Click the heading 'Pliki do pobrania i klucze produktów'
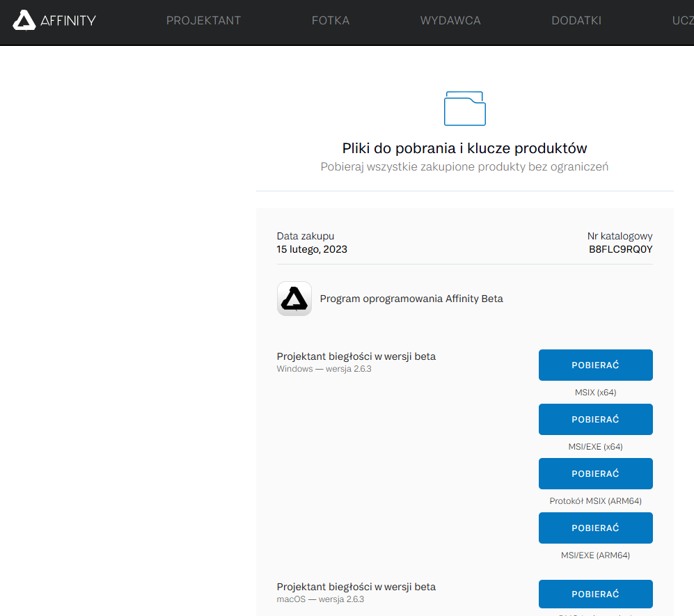Viewport: 694px width, 616px height. (x=465, y=148)
